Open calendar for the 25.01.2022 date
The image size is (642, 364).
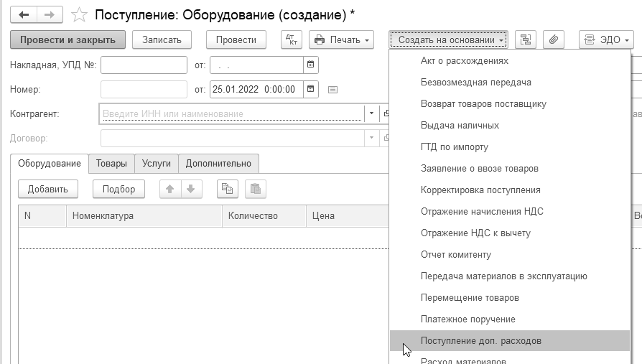[311, 90]
